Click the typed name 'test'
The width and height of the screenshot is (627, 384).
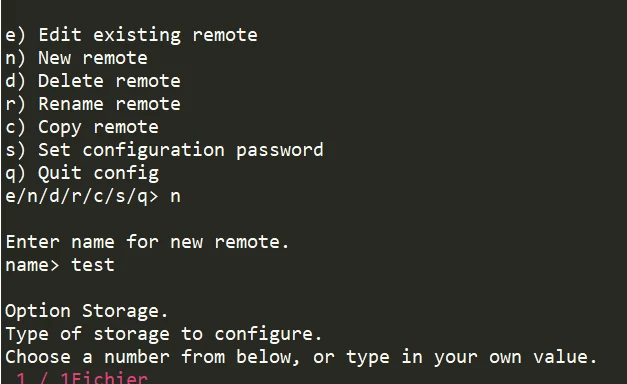(93, 265)
